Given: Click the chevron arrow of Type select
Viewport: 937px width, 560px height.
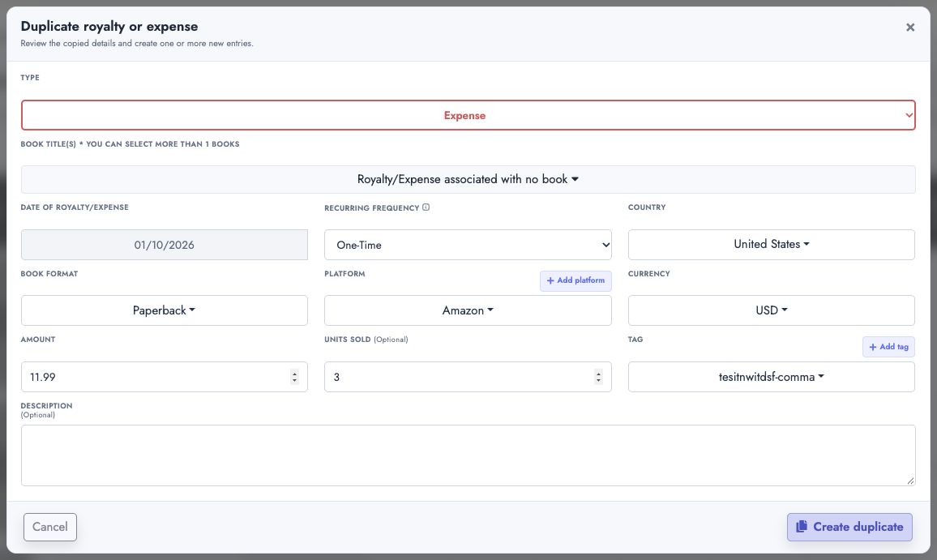Looking at the screenshot, I should point(909,115).
